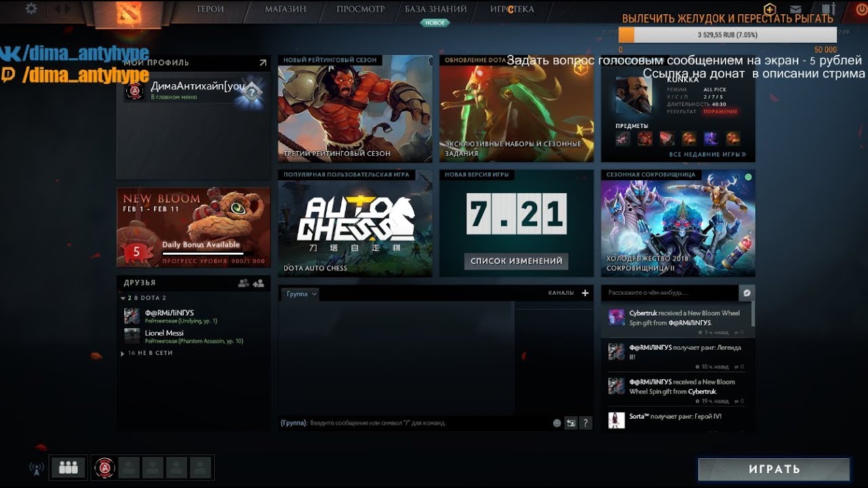The image size is (868, 488).
Task: Open Холодрыжество 2018 treasure tile
Action: point(678,223)
